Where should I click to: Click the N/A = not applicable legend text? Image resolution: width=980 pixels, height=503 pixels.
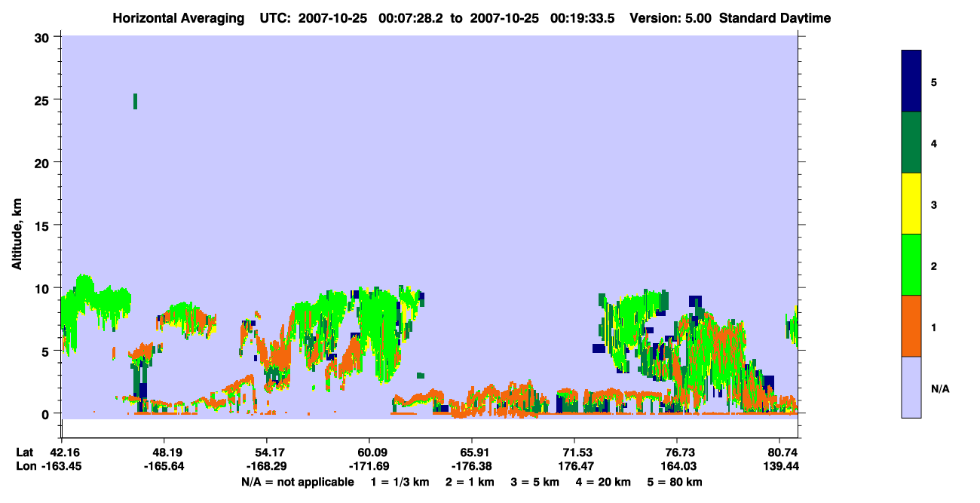click(297, 481)
